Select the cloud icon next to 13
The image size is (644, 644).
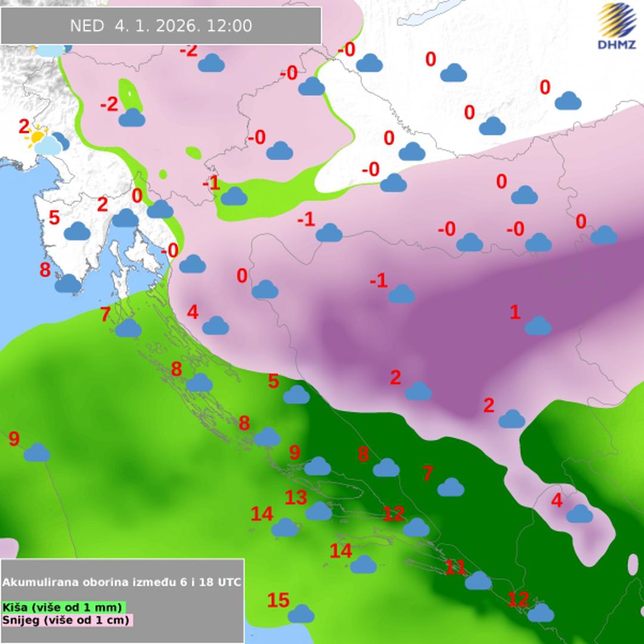coord(319,511)
